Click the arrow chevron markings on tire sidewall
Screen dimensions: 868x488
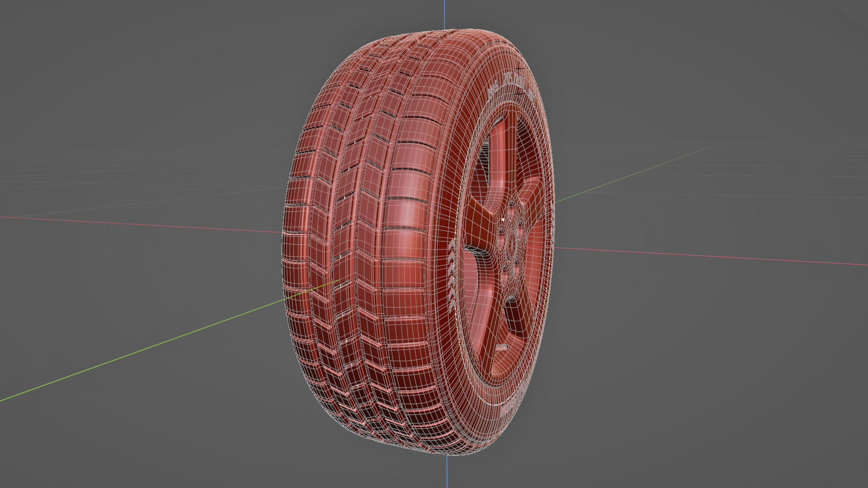(452, 276)
